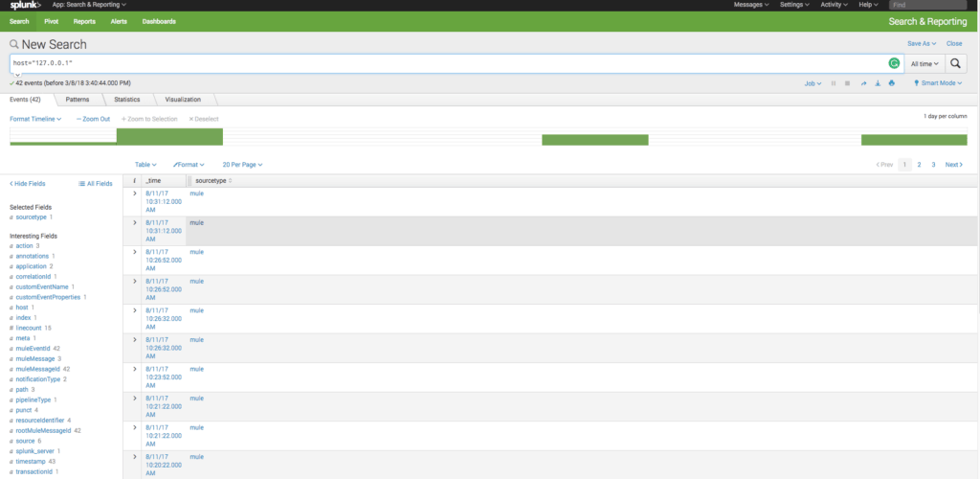Go to results page 2
The height and width of the screenshot is (479, 980).
coord(919,165)
